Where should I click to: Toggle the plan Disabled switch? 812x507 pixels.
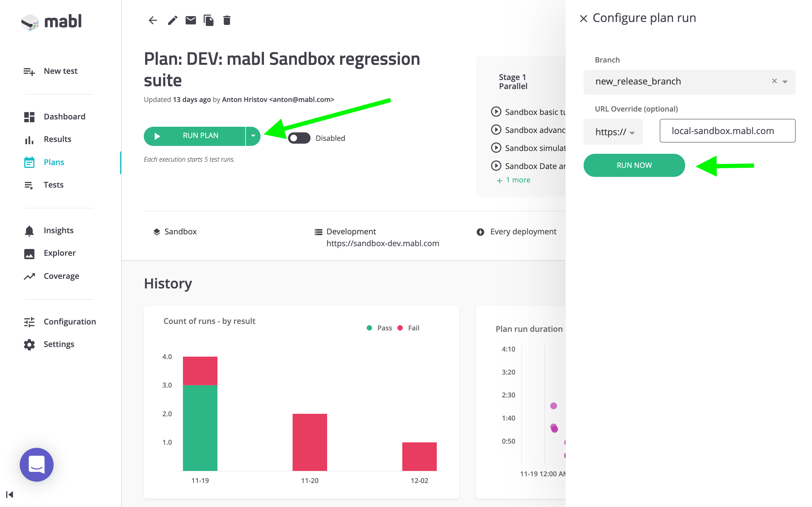299,138
